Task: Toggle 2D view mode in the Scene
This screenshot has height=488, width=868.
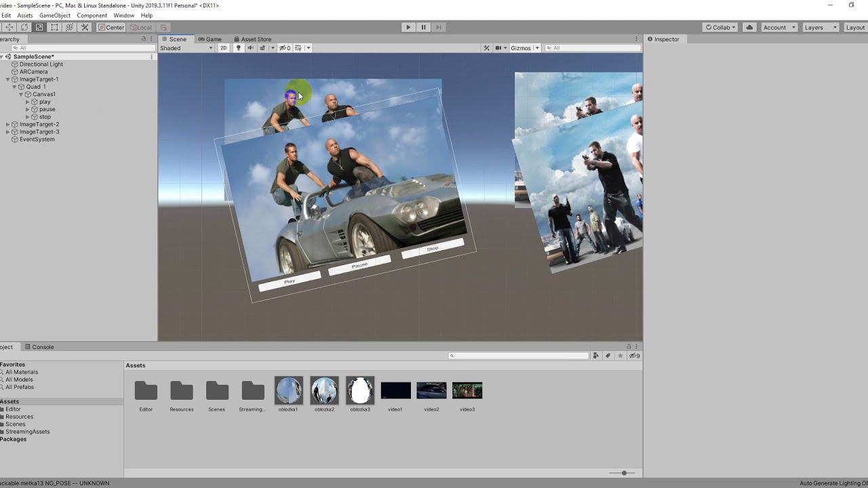Action: [223, 48]
